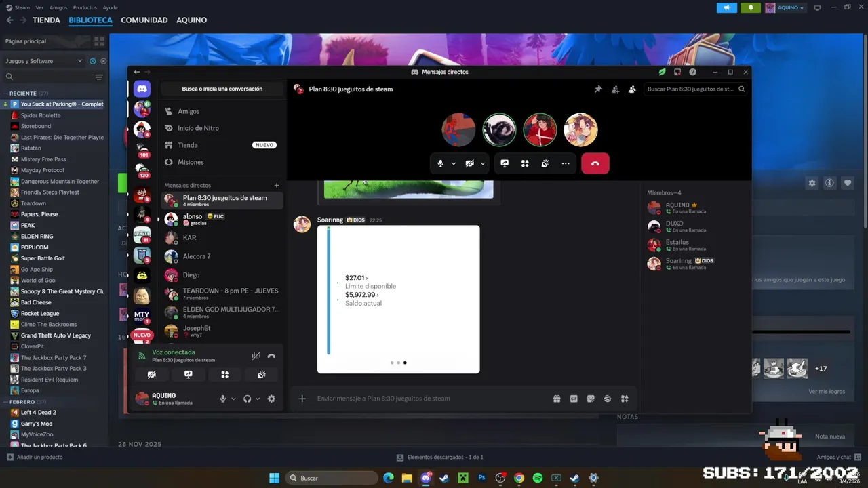This screenshot has width=868, height=488.
Task: Open soundboard from the call bar
Action: coord(545,163)
